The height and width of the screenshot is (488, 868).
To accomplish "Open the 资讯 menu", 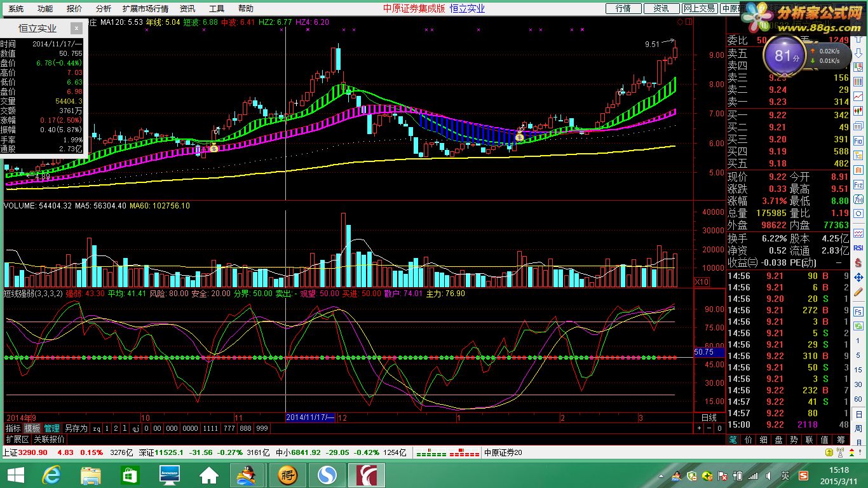I will (x=187, y=8).
